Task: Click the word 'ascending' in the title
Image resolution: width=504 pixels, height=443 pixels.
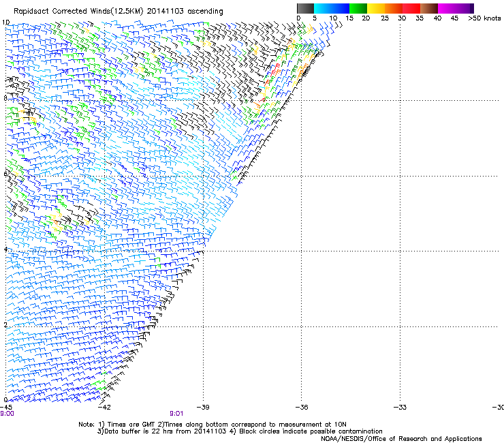Action: click(205, 12)
